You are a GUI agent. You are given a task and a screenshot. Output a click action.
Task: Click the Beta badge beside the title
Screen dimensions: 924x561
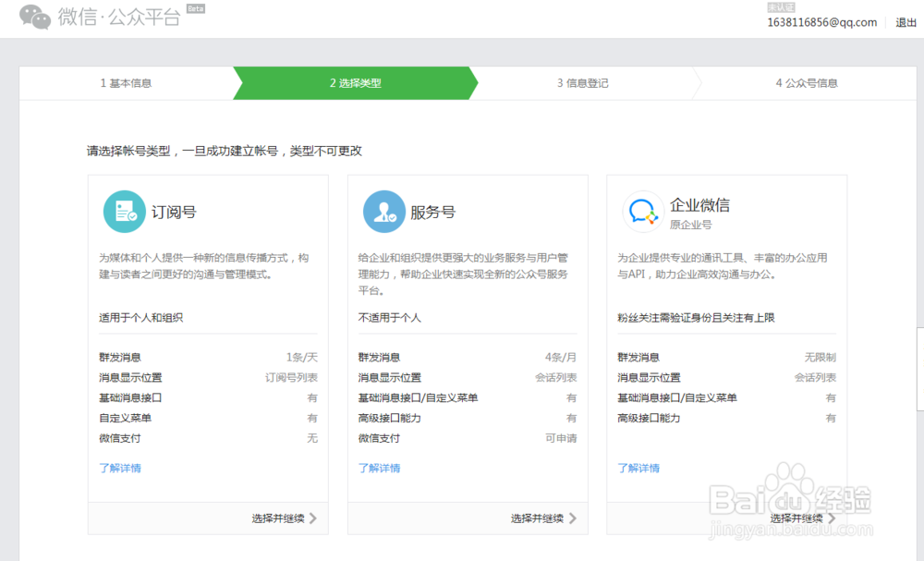196,8
